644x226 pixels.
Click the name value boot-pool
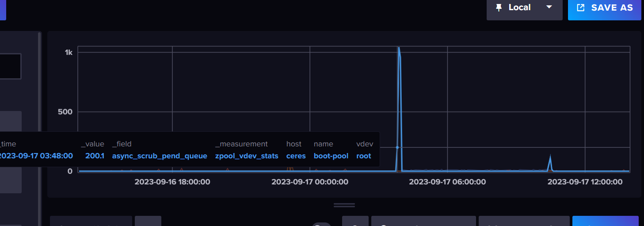tap(331, 156)
